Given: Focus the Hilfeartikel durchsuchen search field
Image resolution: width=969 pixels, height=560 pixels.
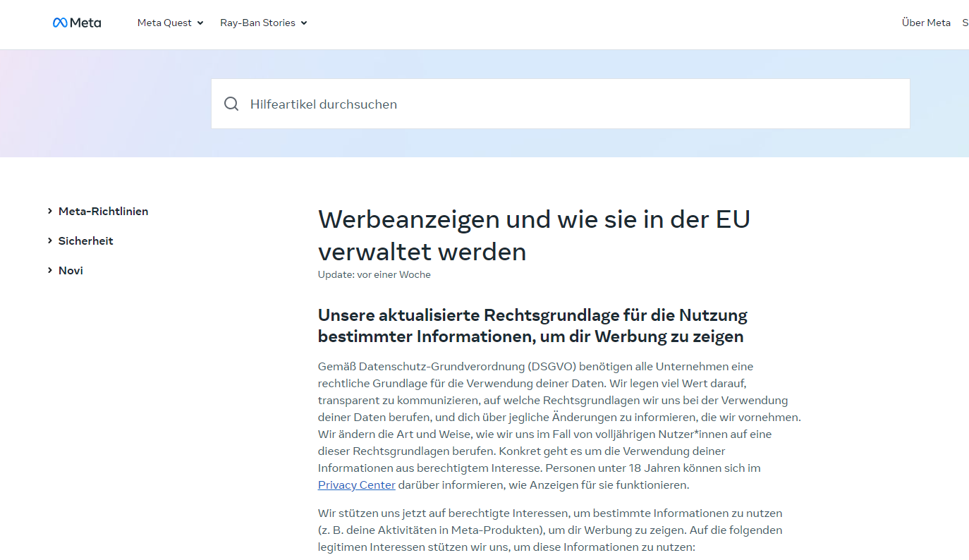Looking at the screenshot, I should [561, 104].
